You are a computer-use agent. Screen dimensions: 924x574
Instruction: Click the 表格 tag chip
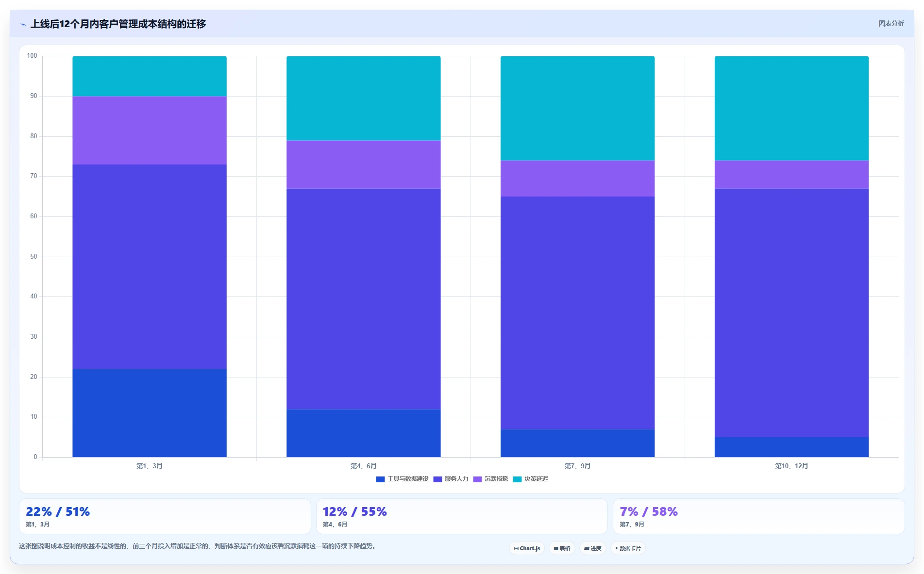562,548
